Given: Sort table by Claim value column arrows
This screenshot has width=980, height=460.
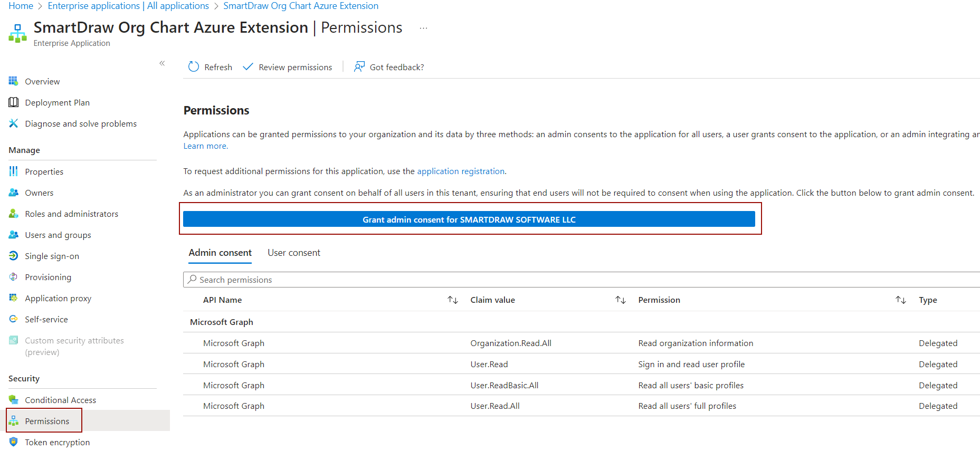Looking at the screenshot, I should pos(620,300).
